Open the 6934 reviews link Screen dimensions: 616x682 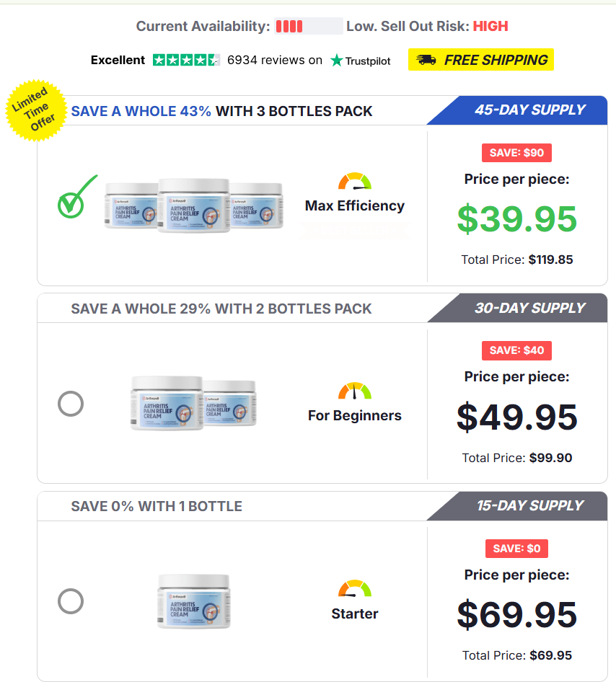click(274, 61)
